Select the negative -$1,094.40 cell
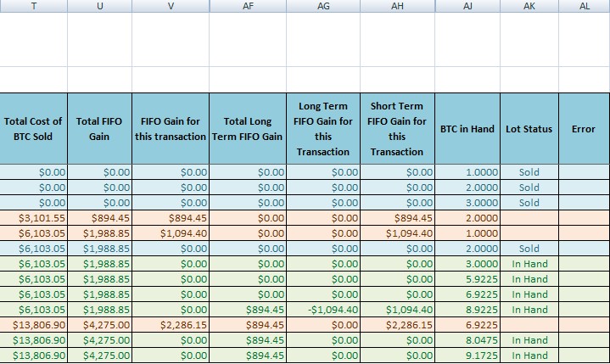The width and height of the screenshot is (610, 364). pos(323,310)
